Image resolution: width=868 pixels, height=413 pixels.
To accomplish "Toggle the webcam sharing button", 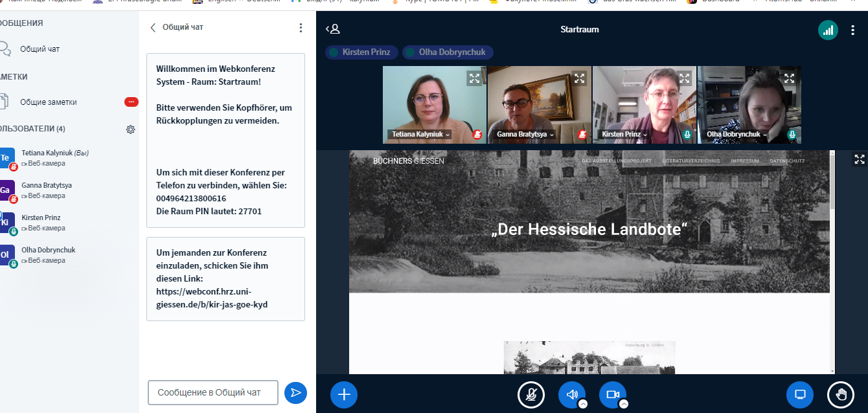I will [612, 394].
